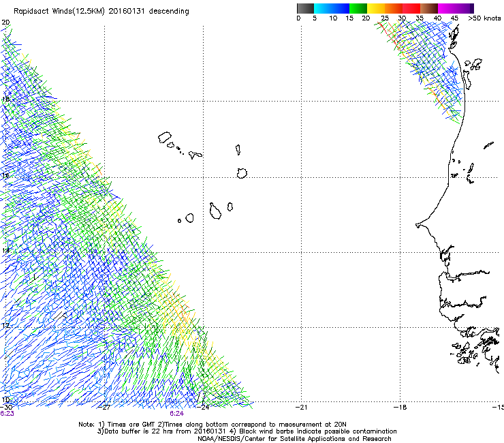Click the purple '8:23' overpass time label
The height and width of the screenshot is (443, 504).
pos(7,414)
